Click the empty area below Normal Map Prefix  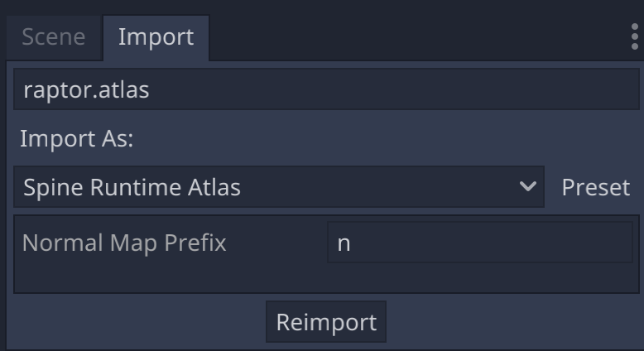point(326,279)
